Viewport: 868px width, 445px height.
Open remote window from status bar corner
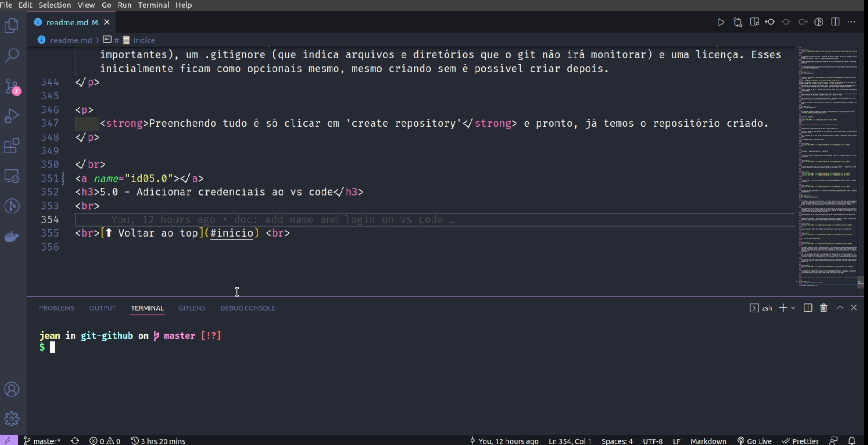point(9,440)
